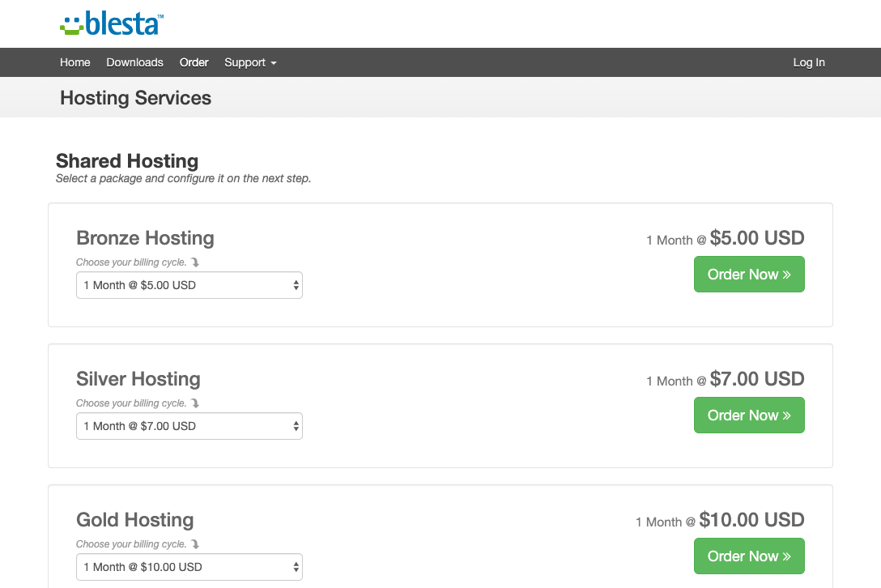Open the Log In page
Screen dimensions: 881x588
[809, 62]
